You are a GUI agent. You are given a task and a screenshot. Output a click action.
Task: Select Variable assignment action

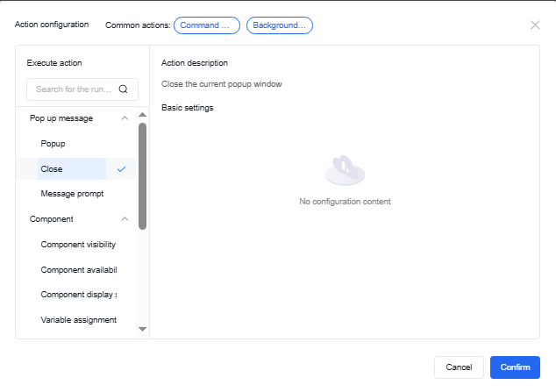pos(78,319)
